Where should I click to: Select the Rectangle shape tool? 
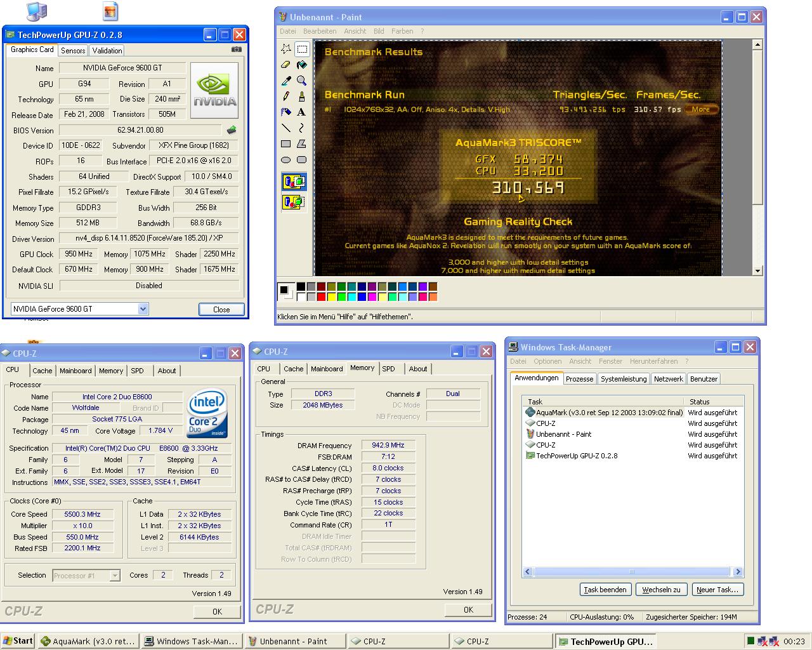tap(286, 144)
